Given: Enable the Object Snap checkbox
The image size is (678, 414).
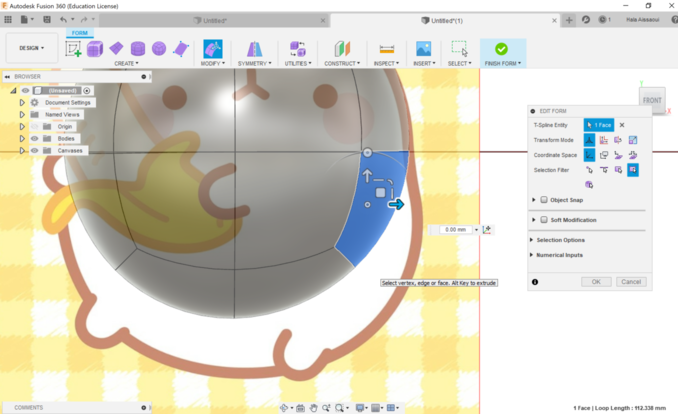Looking at the screenshot, I should click(x=544, y=200).
